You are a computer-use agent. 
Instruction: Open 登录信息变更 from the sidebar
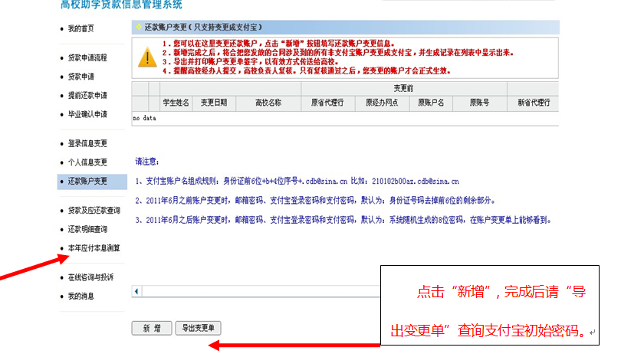coord(87,143)
